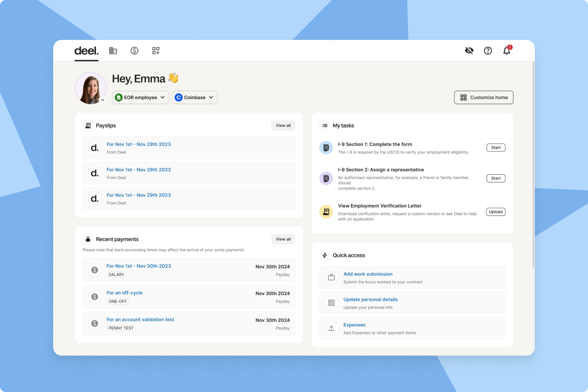Open the help question mark icon

pyautogui.click(x=488, y=50)
